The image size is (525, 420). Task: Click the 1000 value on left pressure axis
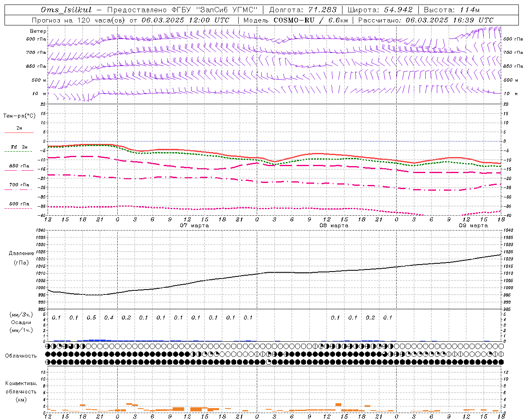(x=40, y=288)
